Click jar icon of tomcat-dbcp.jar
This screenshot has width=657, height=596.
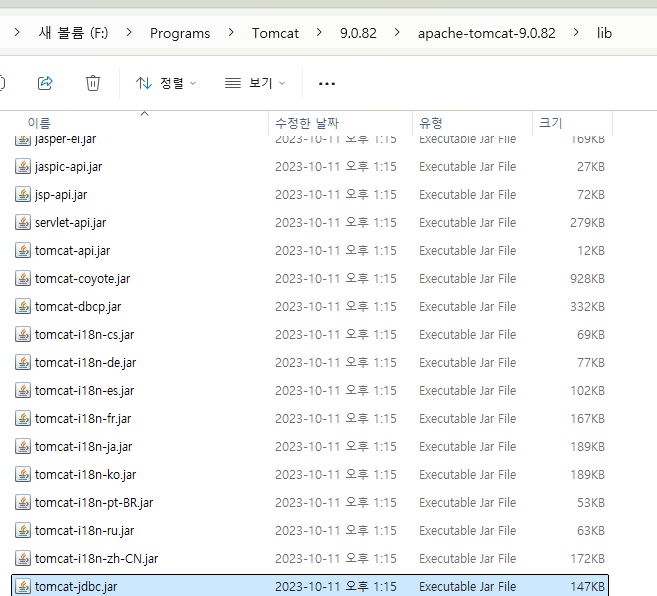point(23,306)
